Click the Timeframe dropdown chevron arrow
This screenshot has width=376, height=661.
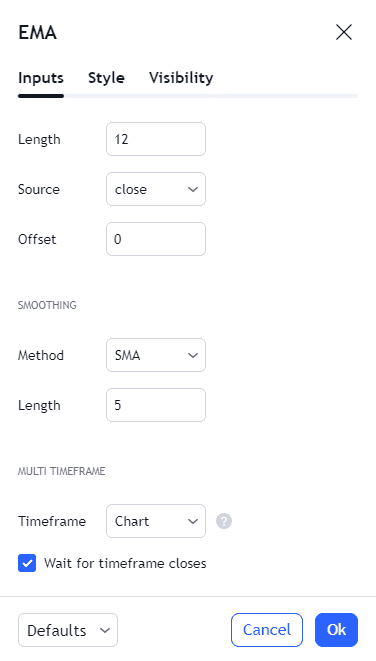point(193,521)
